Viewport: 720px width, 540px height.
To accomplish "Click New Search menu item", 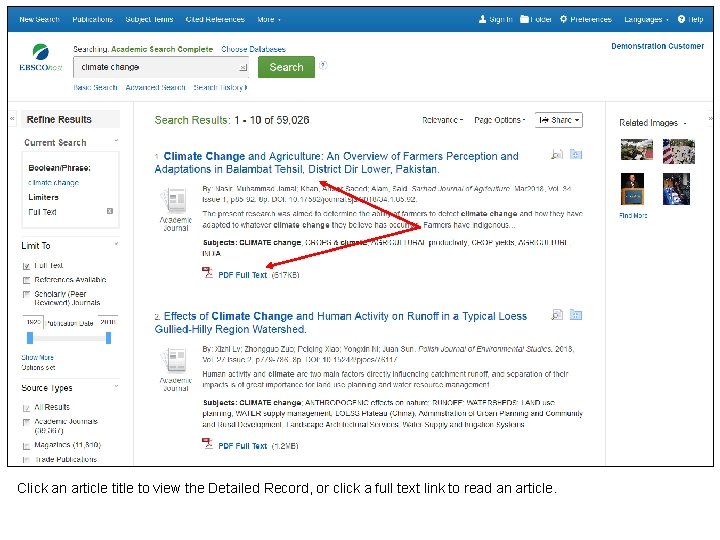I will [39, 19].
